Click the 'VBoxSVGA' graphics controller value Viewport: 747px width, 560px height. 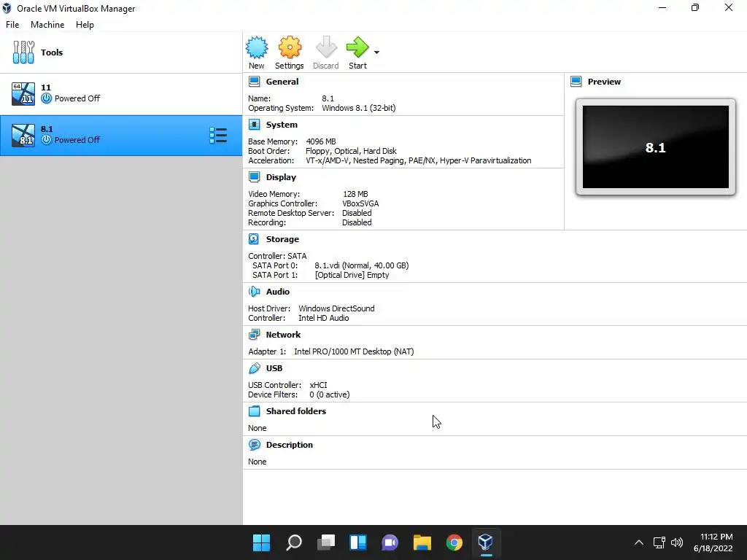pyautogui.click(x=360, y=203)
